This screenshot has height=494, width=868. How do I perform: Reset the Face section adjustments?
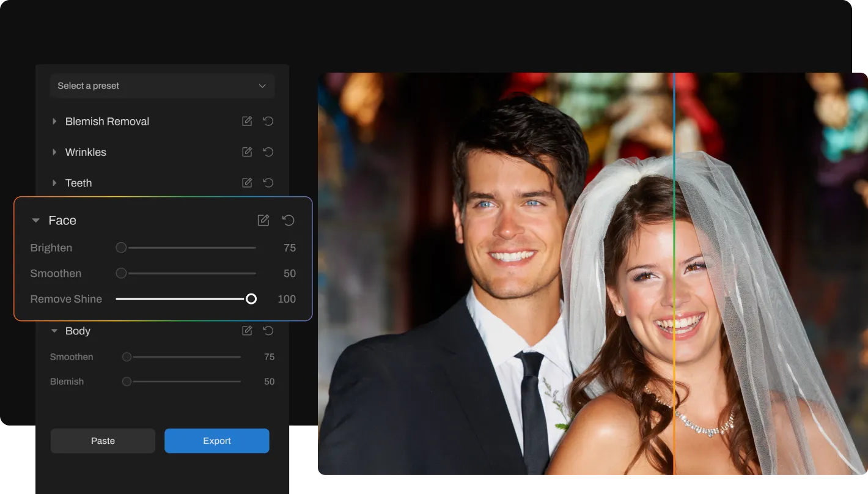tap(289, 221)
